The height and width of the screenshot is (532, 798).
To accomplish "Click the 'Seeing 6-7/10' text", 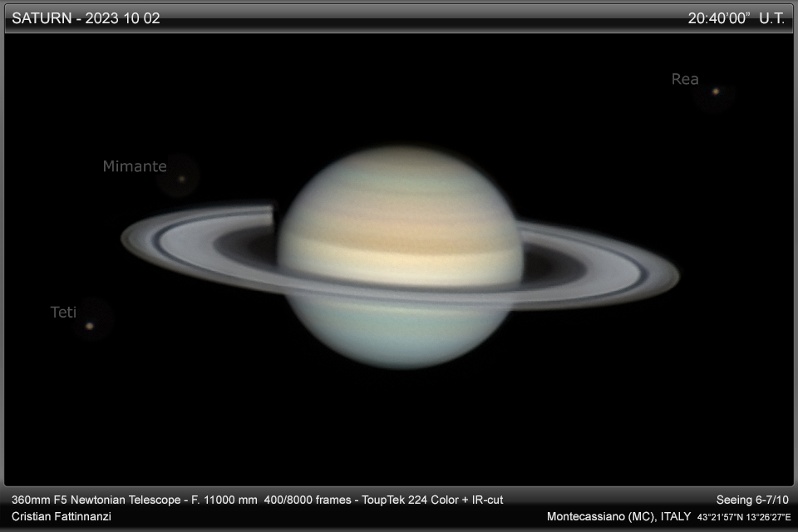I will pyautogui.click(x=752, y=500).
